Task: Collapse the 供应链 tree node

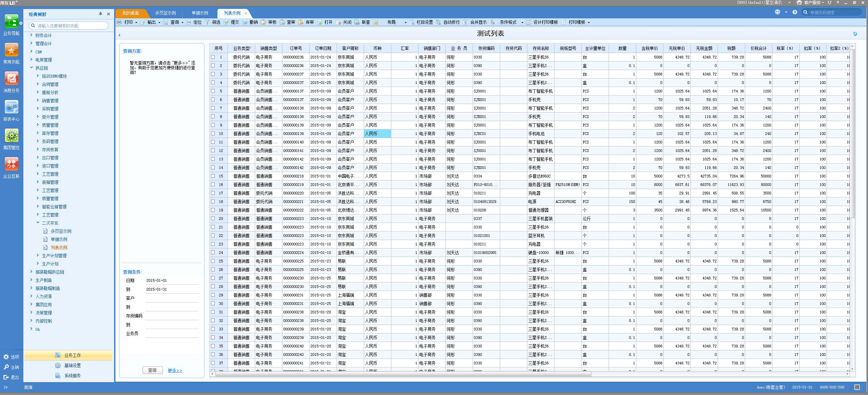Action: tap(31, 68)
